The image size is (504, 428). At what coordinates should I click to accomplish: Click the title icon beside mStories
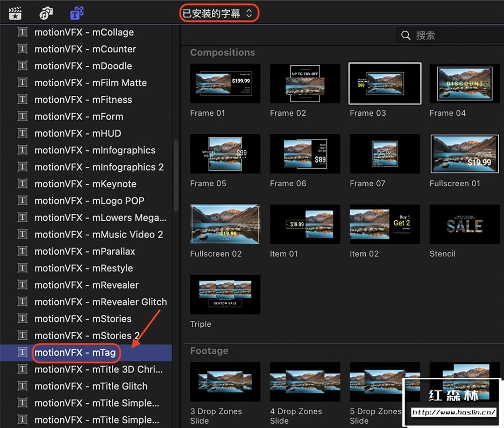tap(22, 318)
